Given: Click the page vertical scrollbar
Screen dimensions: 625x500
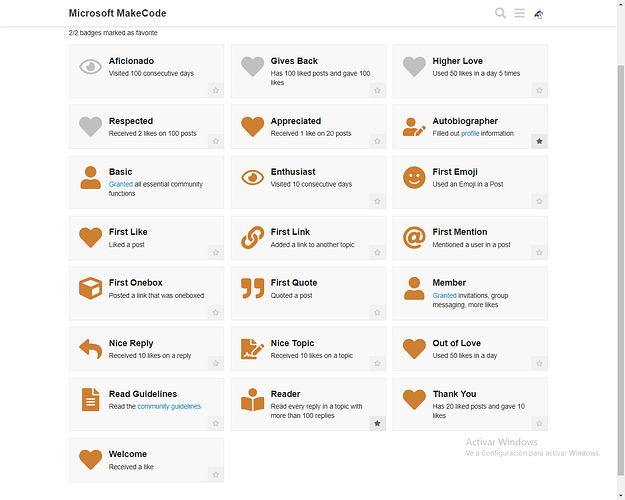Looking at the screenshot, I should (x=621, y=270).
